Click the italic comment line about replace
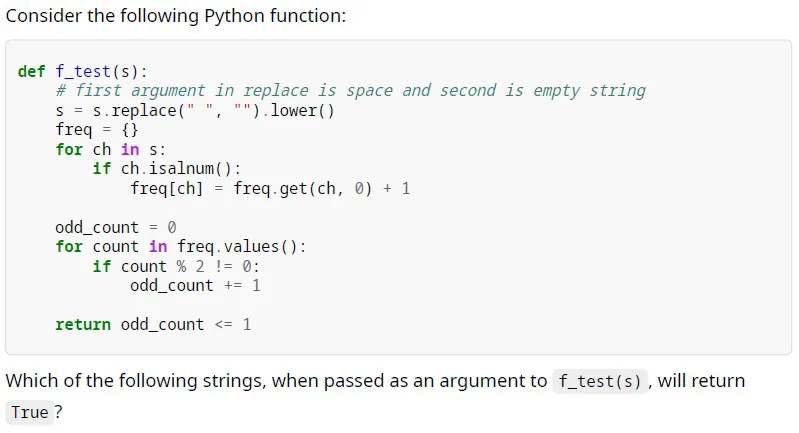This screenshot has height=433, width=799. tap(351, 91)
